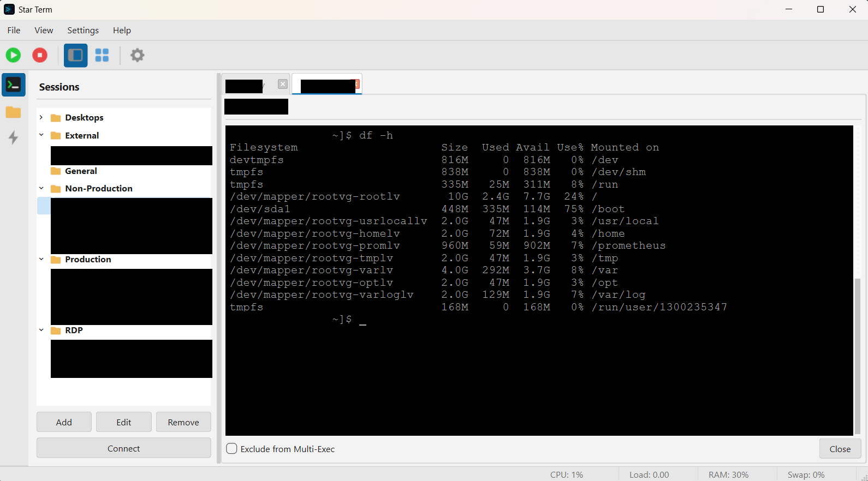Viewport: 868px width, 481px height.
Task: Select the Production tree label
Action: pyautogui.click(x=88, y=260)
